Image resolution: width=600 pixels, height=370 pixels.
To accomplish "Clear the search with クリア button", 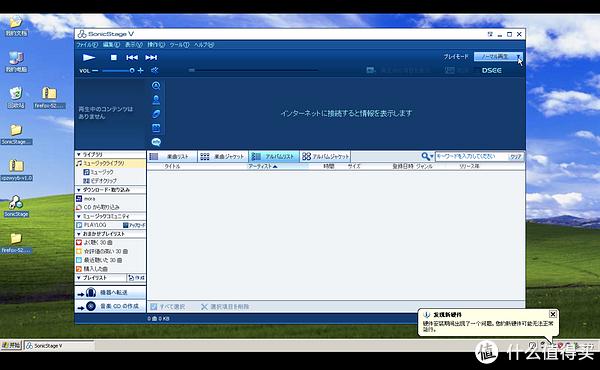I will point(515,156).
